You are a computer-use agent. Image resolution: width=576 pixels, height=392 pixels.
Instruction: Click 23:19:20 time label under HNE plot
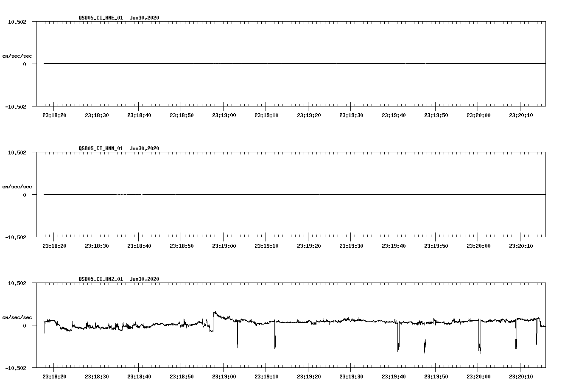point(309,115)
